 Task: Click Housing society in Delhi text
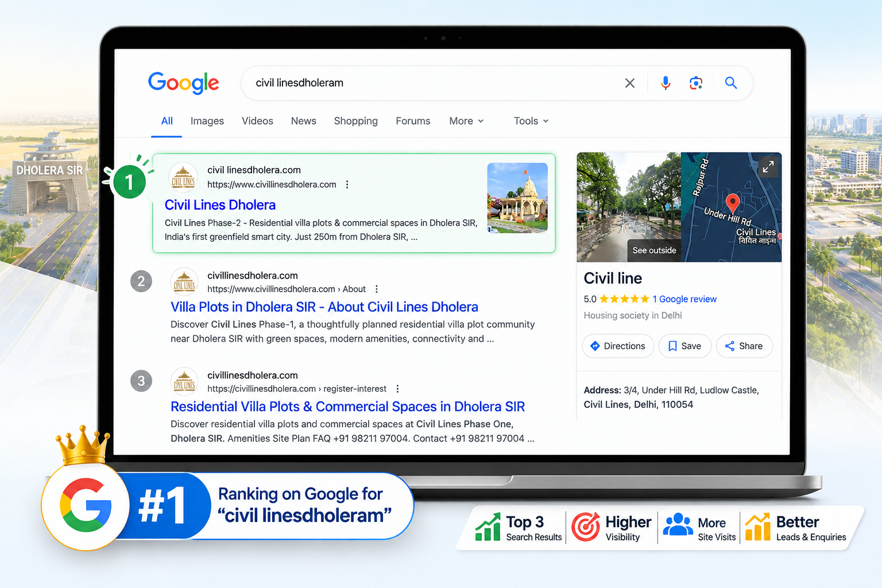[633, 316]
